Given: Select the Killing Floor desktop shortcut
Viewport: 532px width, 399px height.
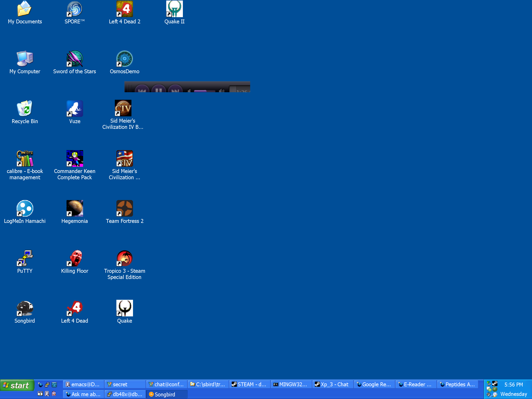Looking at the screenshot, I should point(75,262).
